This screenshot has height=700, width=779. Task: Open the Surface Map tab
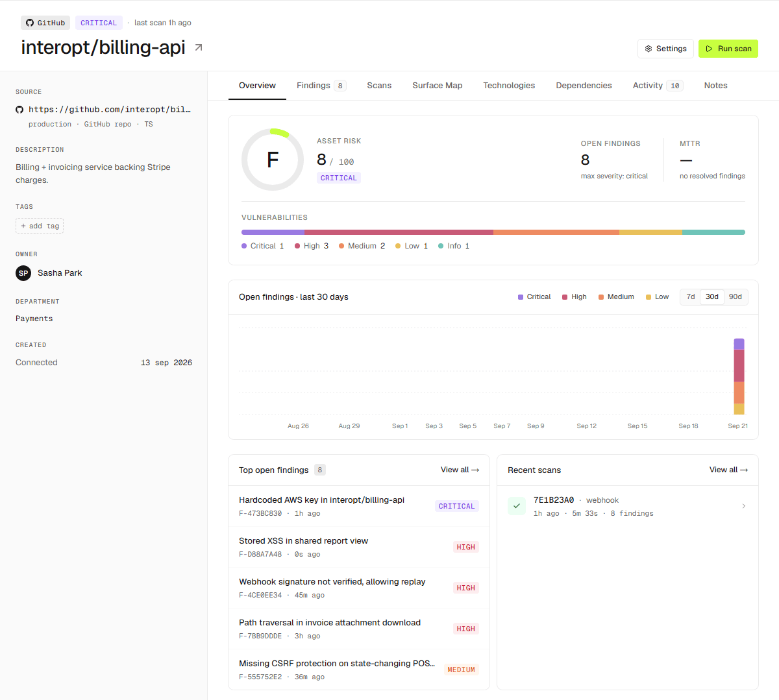438,86
